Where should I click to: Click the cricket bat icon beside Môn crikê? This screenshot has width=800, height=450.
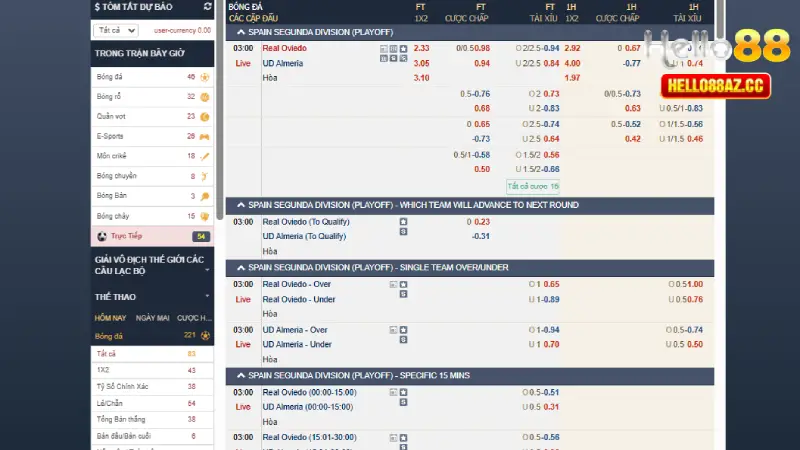pyautogui.click(x=205, y=156)
